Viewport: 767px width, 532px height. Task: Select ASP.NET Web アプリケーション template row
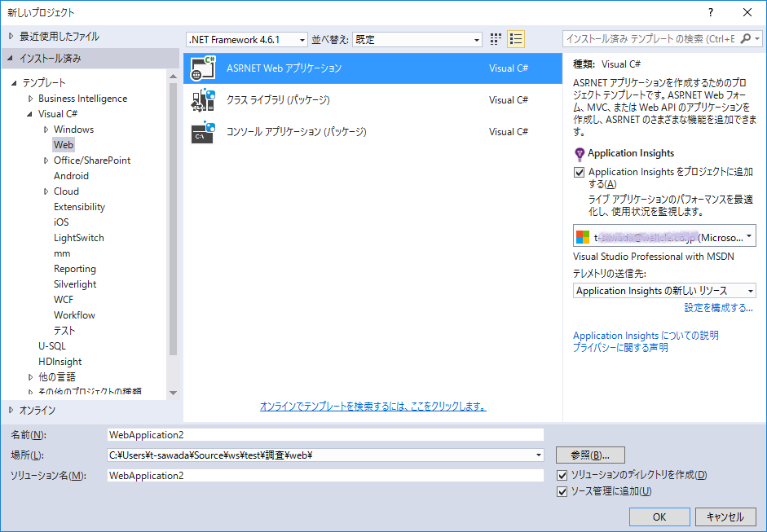coord(372,68)
